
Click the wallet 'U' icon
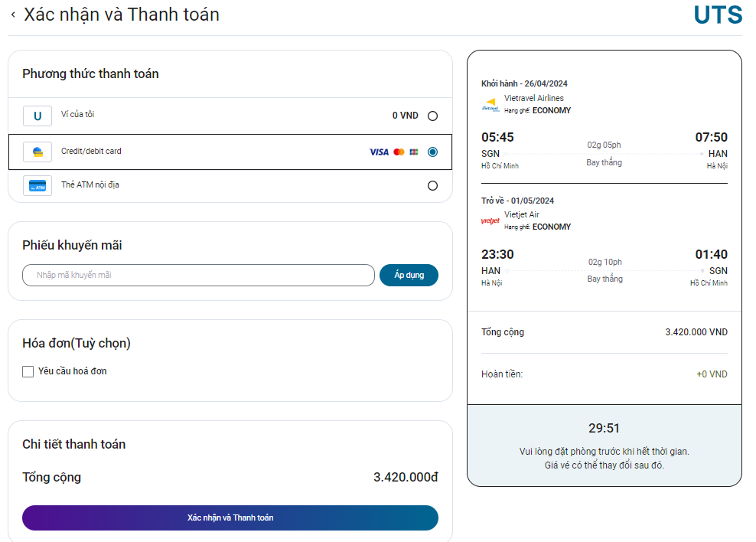[x=37, y=116]
